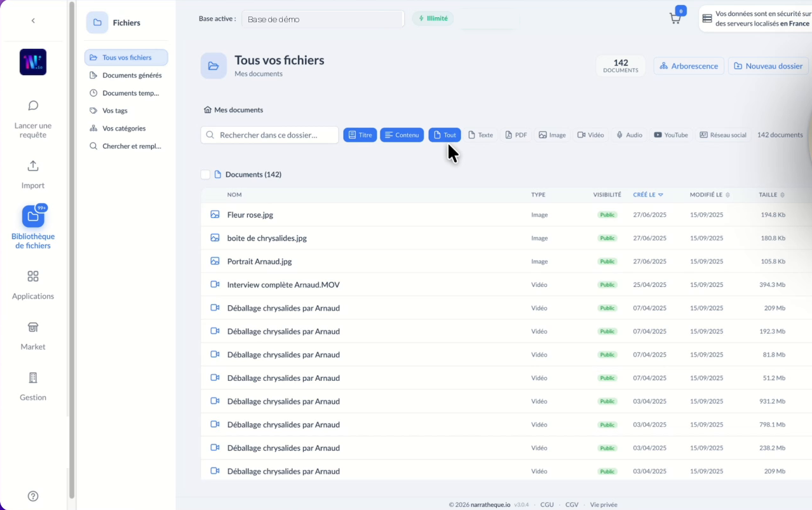Screen dimensions: 812x510
Task: Click the video icon for Interview complète Arnaud.MOV
Action: tap(215, 285)
